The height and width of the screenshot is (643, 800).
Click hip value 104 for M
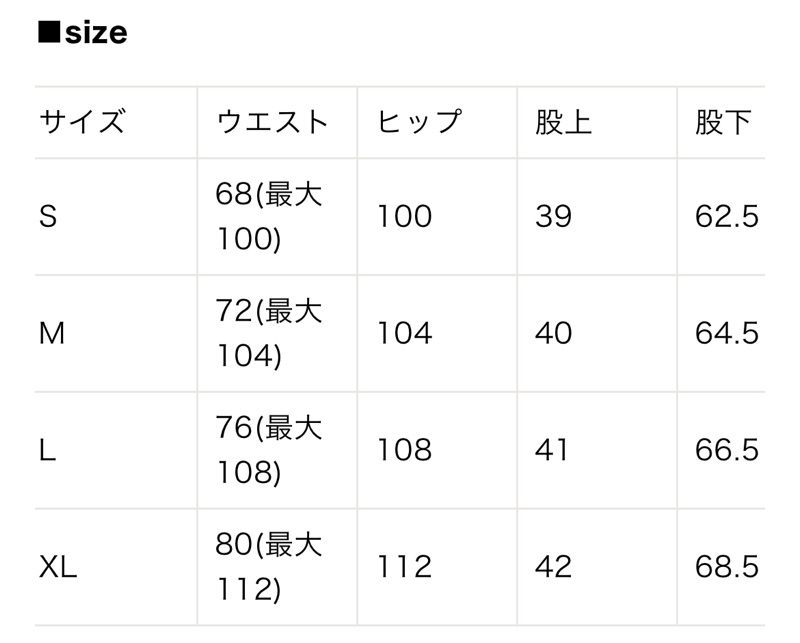pyautogui.click(x=405, y=334)
